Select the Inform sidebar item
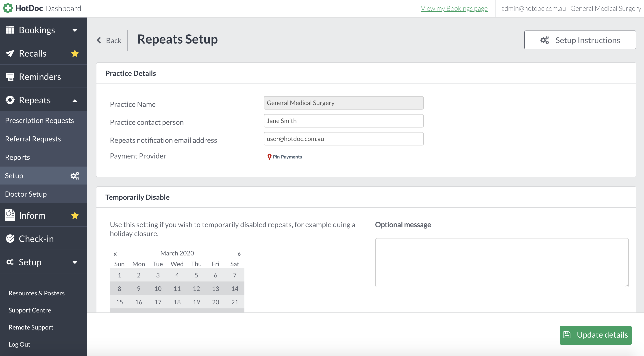 coord(44,215)
